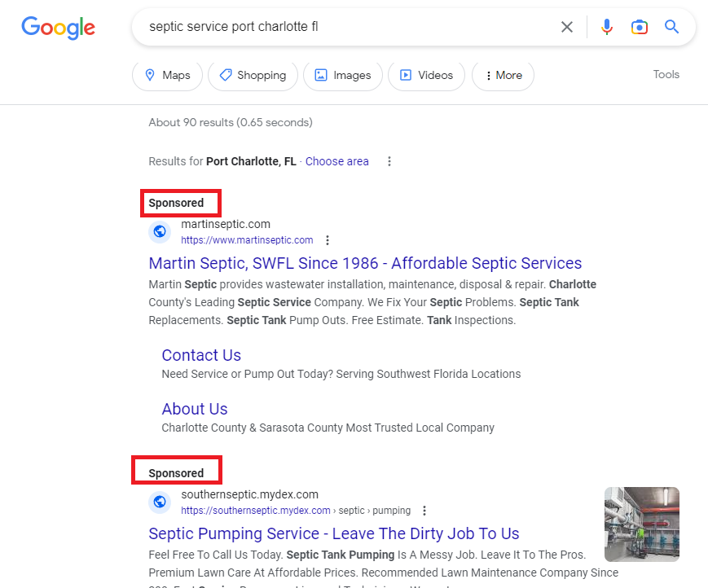Click the Septic Pumping Service result thumbnail image

pyautogui.click(x=641, y=524)
